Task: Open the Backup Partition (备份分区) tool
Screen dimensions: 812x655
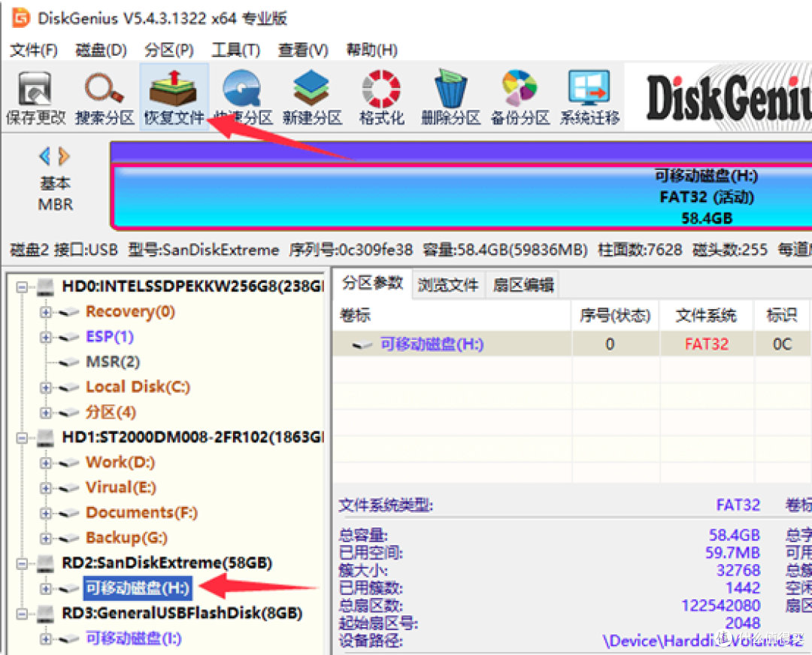Action: (520, 97)
